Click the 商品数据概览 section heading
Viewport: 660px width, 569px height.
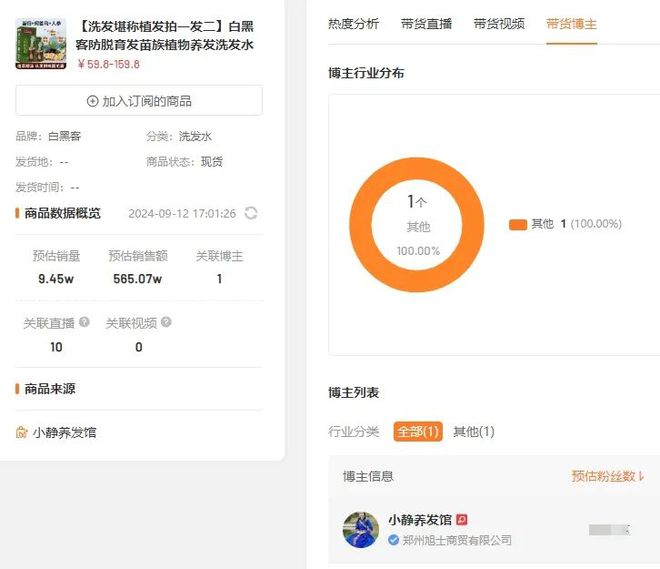tap(62, 213)
